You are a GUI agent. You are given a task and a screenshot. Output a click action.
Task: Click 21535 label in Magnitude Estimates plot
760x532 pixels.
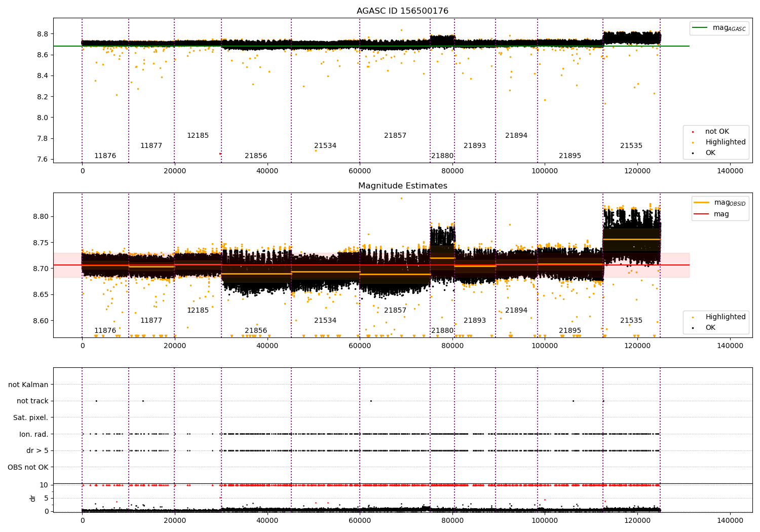point(631,321)
